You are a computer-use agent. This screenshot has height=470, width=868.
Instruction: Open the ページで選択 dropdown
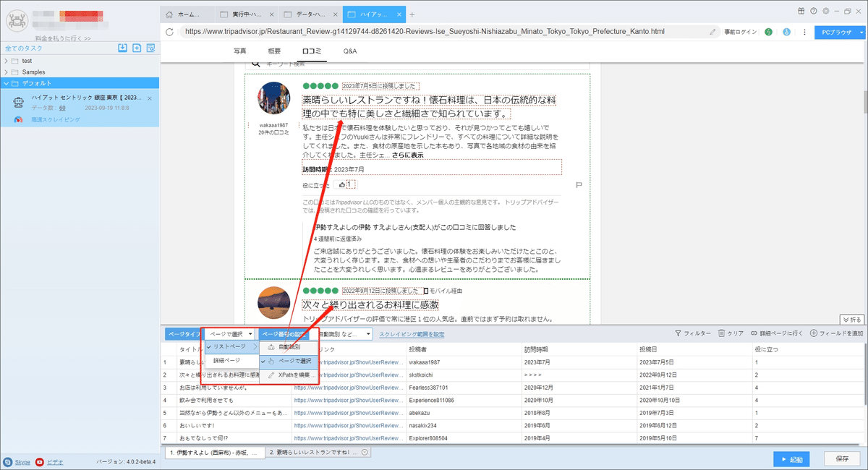click(x=230, y=334)
